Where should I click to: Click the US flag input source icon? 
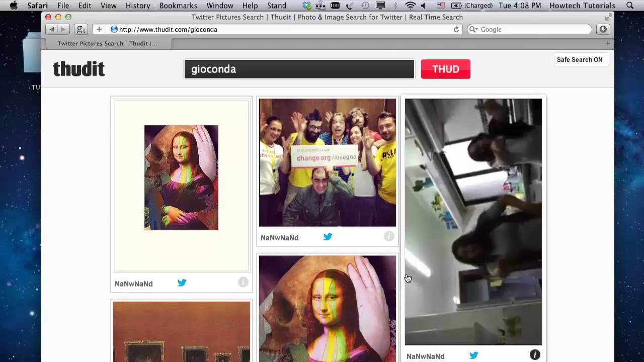pyautogui.click(x=441, y=6)
